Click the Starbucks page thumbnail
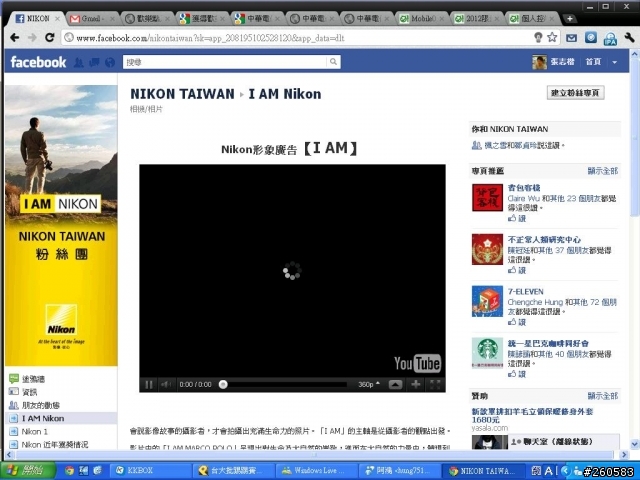 (487, 353)
